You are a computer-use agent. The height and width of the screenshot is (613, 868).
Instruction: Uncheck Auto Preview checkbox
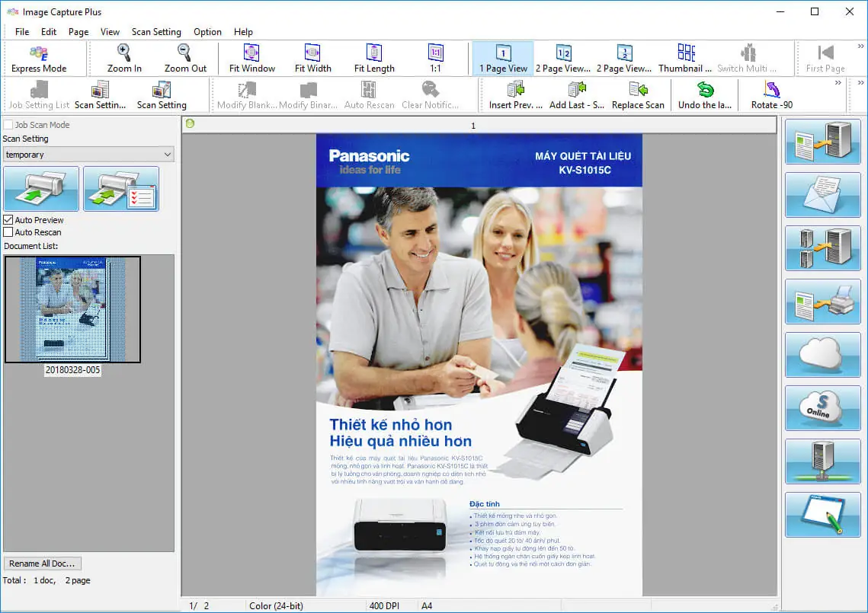pyautogui.click(x=8, y=219)
